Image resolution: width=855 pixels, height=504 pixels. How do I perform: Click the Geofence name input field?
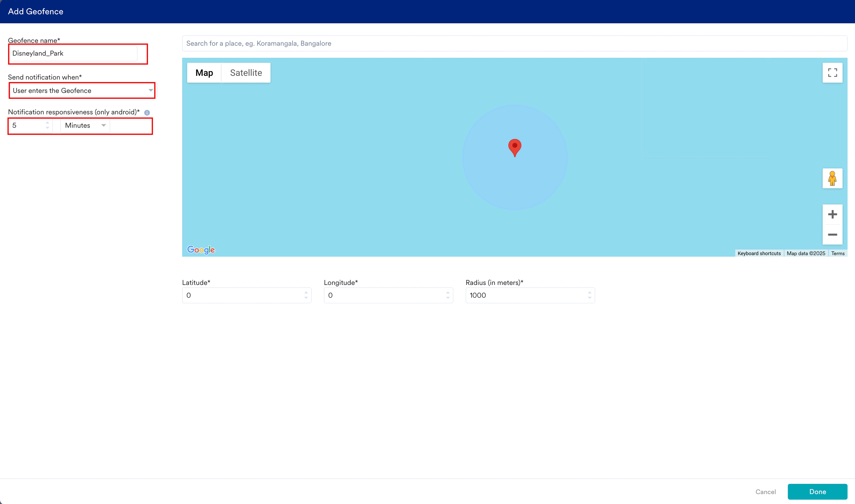tap(73, 53)
